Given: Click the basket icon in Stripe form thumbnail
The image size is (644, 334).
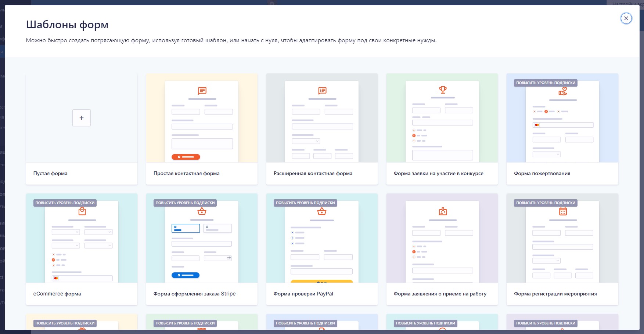Looking at the screenshot, I should click(202, 211).
